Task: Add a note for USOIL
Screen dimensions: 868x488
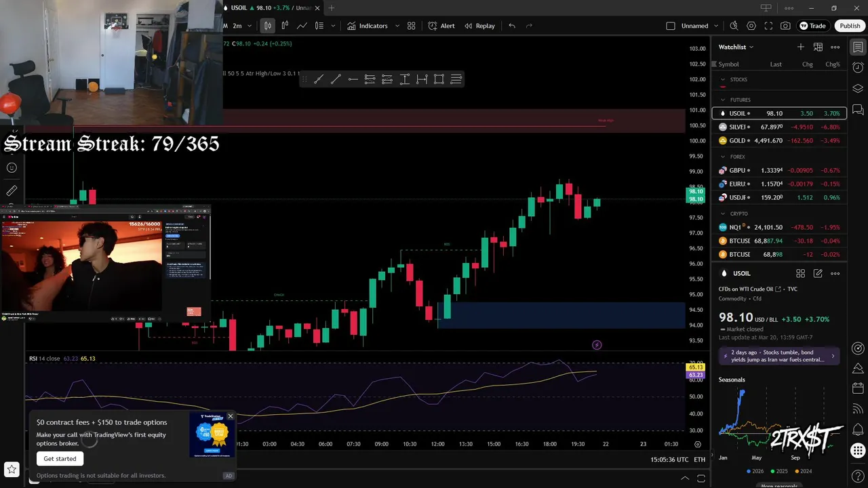Action: 818,273
